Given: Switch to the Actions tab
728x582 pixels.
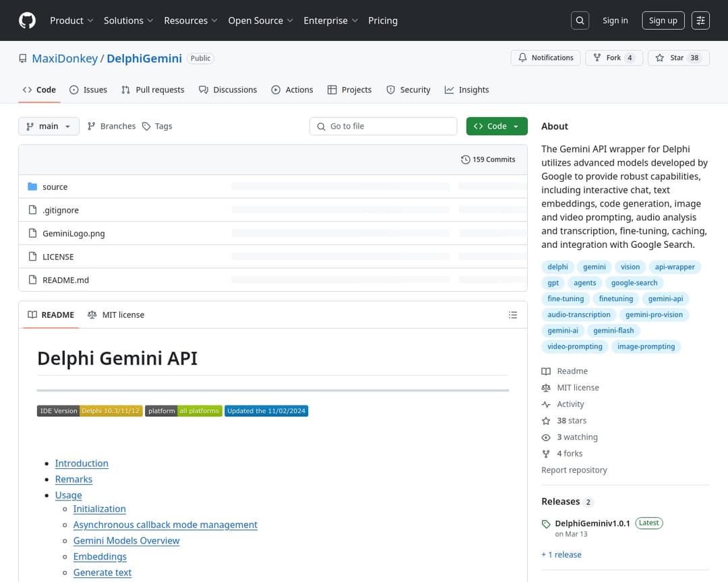Looking at the screenshot, I should (292, 90).
